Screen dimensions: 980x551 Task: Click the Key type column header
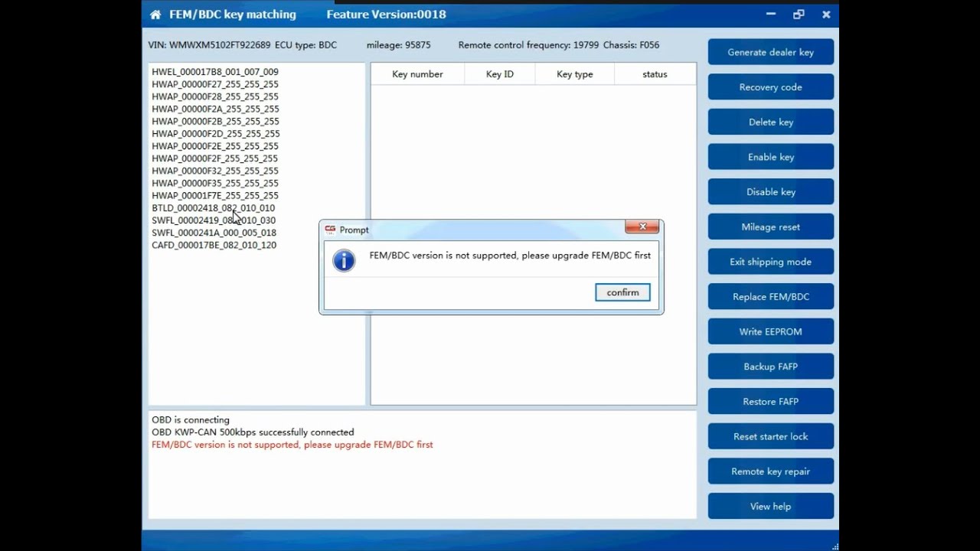[x=575, y=74]
